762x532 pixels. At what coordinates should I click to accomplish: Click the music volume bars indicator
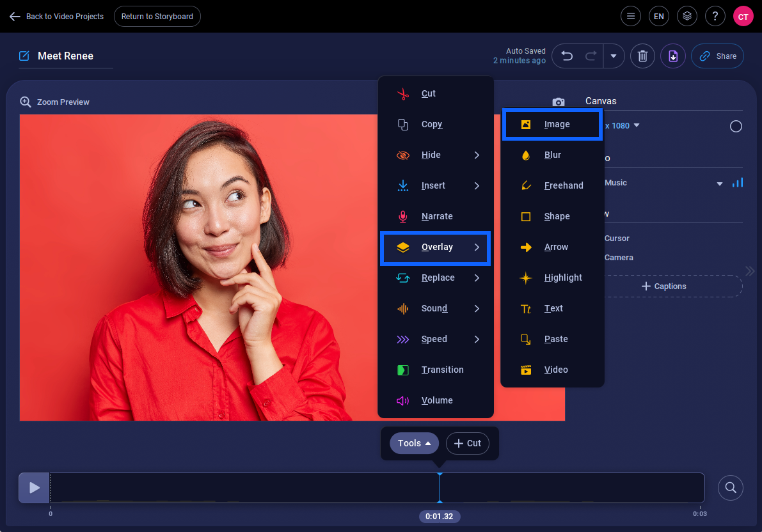(x=738, y=183)
